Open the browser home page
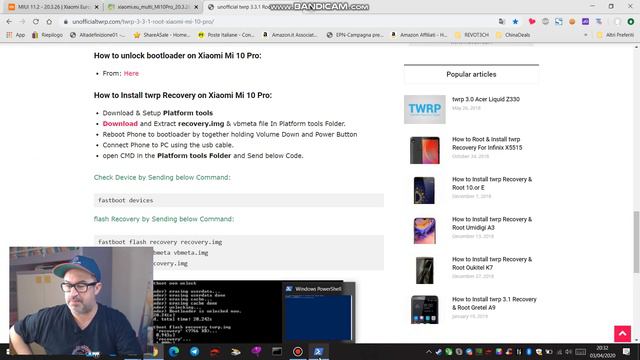Image resolution: width=640 pixels, height=360 pixels. tap(49, 22)
